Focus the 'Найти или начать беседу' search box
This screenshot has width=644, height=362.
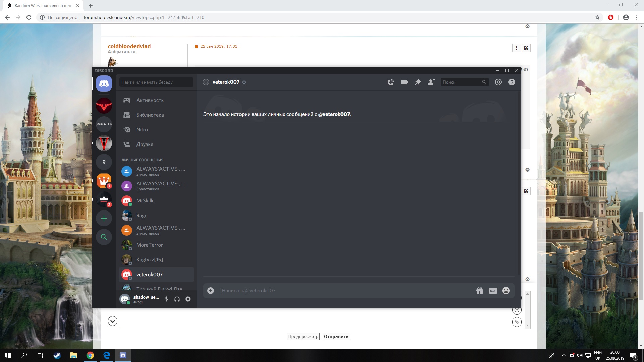pos(156,82)
